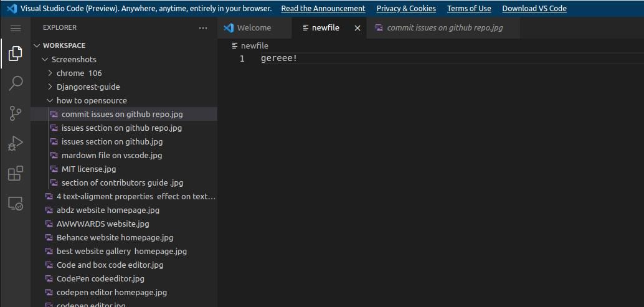Viewport: 644px width, 307px height.
Task: Click image icon of AWWWARDS website.jpg
Action: click(x=49, y=224)
